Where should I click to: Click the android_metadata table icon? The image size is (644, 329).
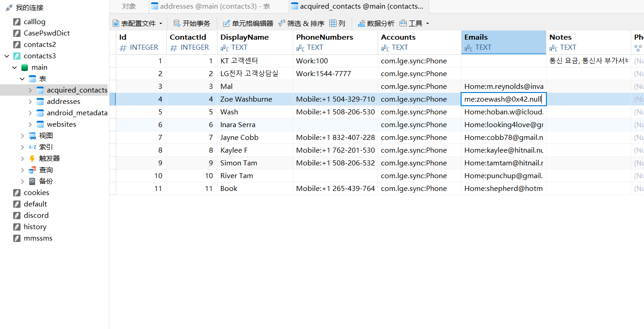coord(40,113)
